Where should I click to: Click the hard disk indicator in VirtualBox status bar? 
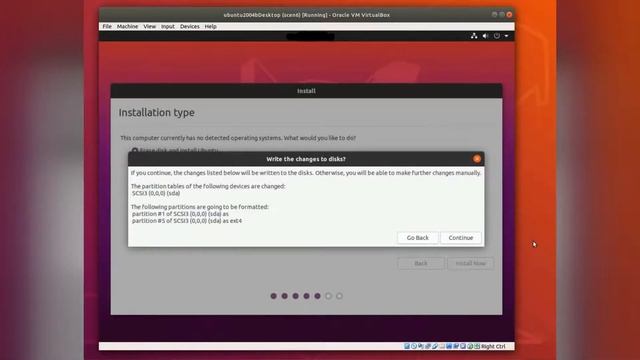click(407, 346)
